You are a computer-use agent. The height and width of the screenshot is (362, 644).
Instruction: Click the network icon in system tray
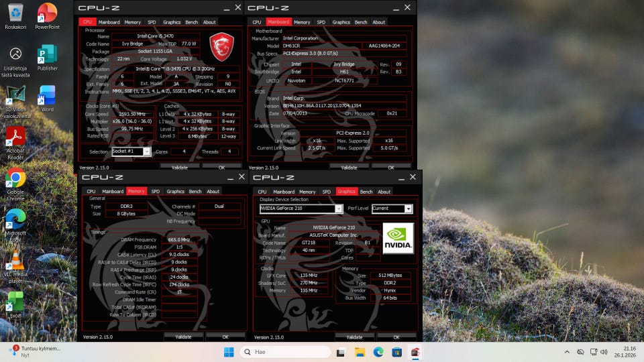(x=594, y=352)
